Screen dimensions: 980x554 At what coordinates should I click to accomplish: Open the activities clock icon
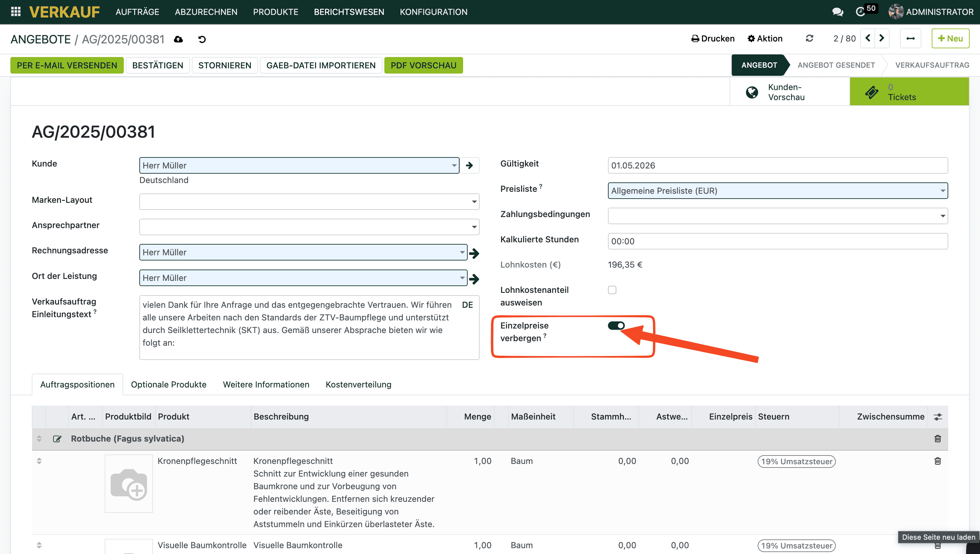pyautogui.click(x=860, y=12)
